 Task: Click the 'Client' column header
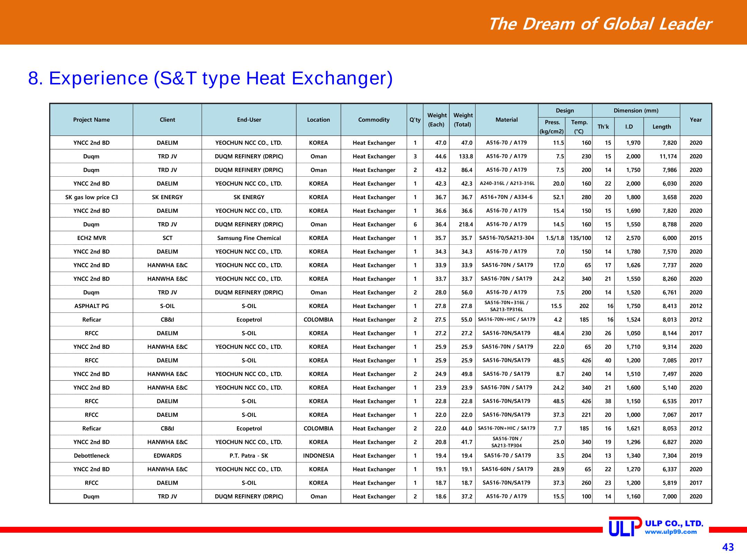[x=167, y=120]
